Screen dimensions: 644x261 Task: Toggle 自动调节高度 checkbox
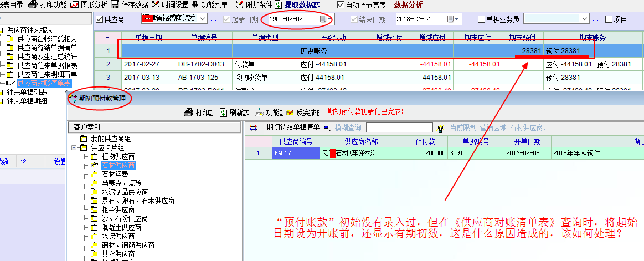[341, 5]
